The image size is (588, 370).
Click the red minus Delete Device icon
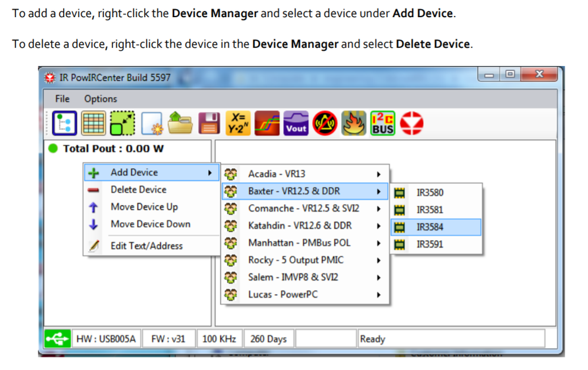pyautogui.click(x=94, y=190)
